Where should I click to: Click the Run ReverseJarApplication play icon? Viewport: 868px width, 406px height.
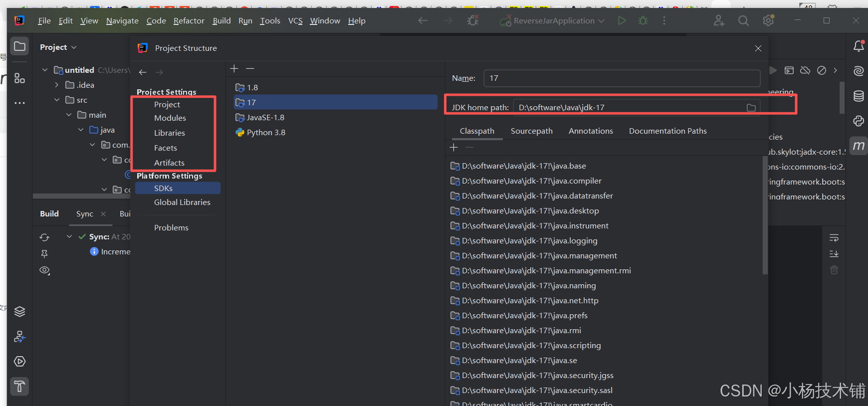(622, 20)
